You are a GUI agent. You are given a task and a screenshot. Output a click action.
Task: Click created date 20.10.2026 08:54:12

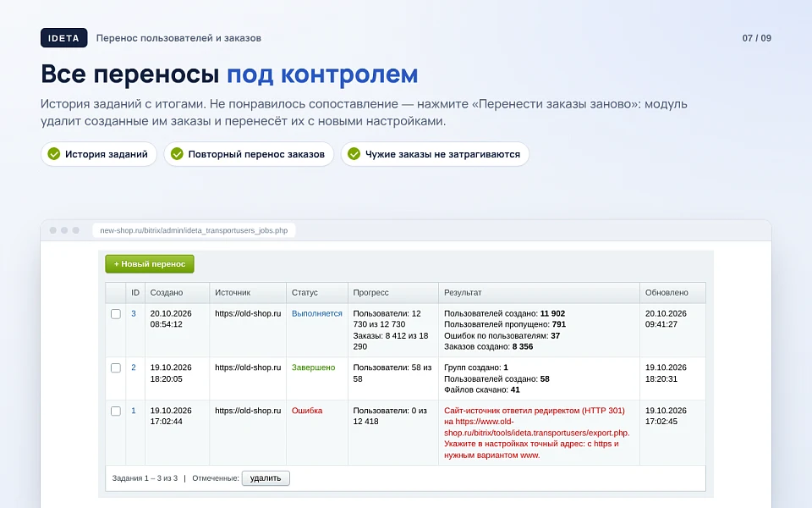tap(171, 319)
